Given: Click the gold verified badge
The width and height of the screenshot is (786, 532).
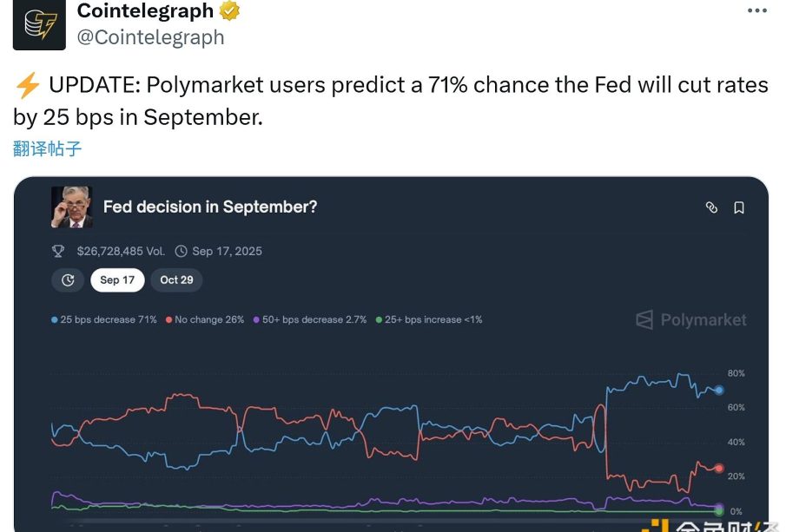Looking at the screenshot, I should (x=229, y=11).
